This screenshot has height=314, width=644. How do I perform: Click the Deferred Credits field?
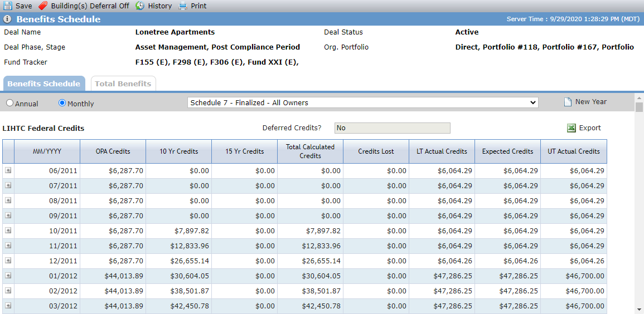click(x=392, y=128)
